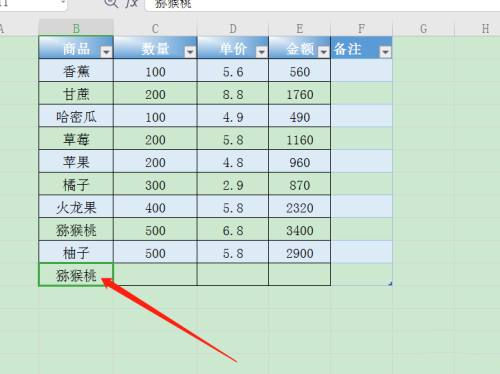Open the 备注 column filter dropdown
500x374 pixels.
pyautogui.click(x=385, y=52)
